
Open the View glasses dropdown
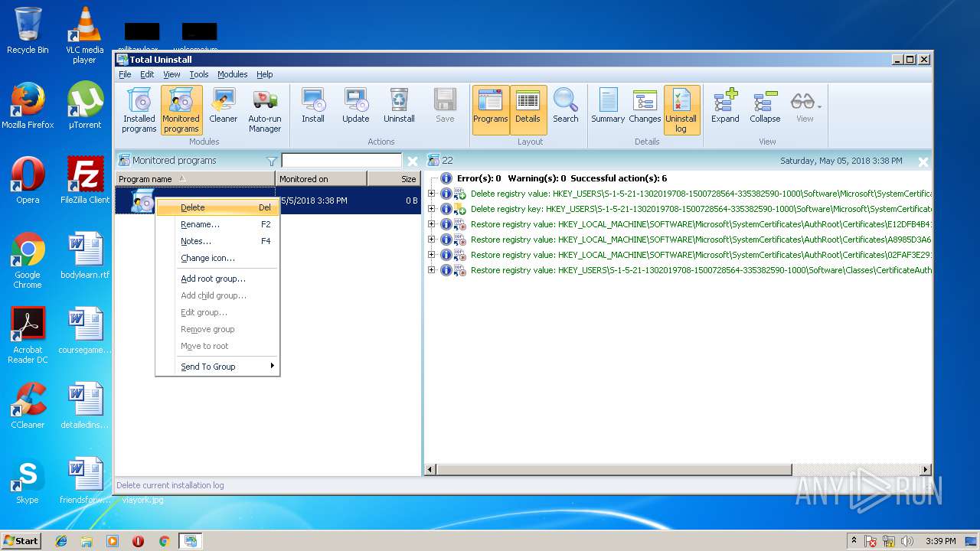pos(805,106)
